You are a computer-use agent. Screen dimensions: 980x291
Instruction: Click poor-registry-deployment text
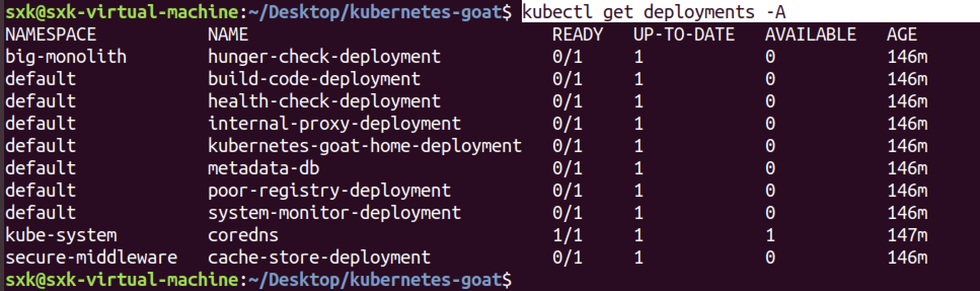click(x=329, y=190)
